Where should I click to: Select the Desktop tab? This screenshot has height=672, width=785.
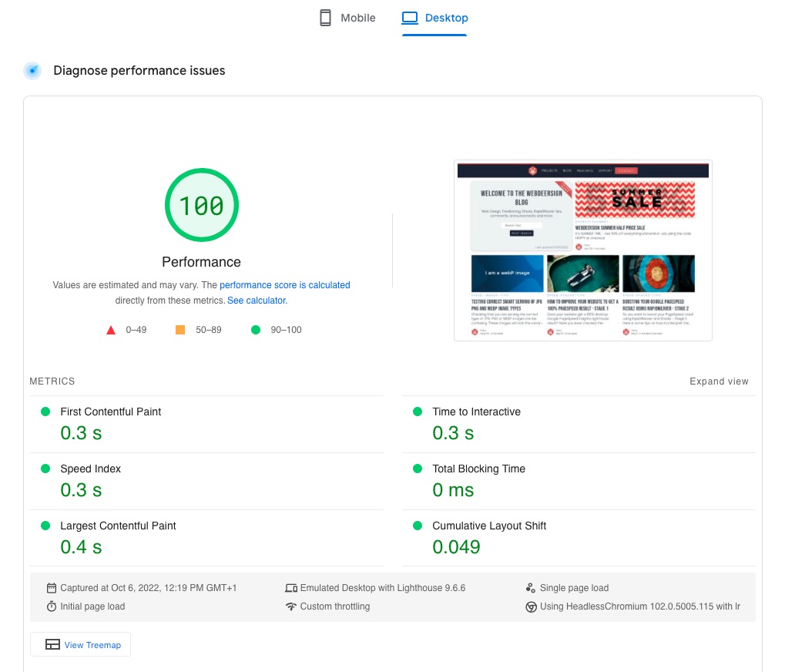434,18
